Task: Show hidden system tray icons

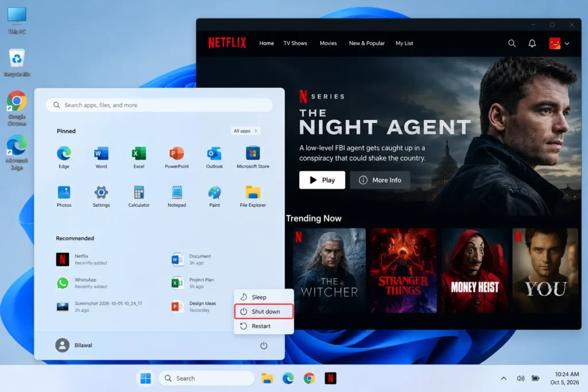Action: click(503, 378)
